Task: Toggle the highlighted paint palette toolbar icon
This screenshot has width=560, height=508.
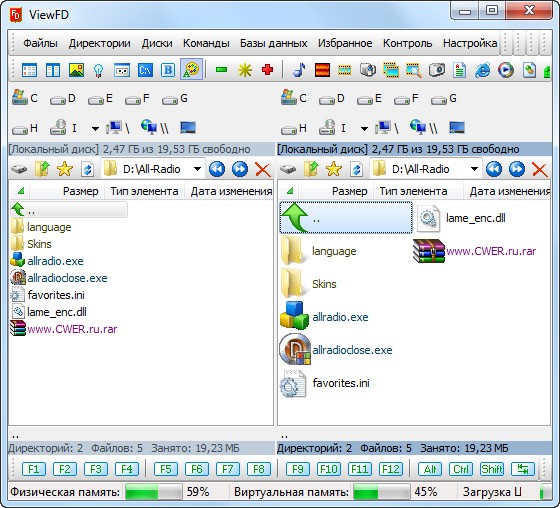Action: coord(191,69)
